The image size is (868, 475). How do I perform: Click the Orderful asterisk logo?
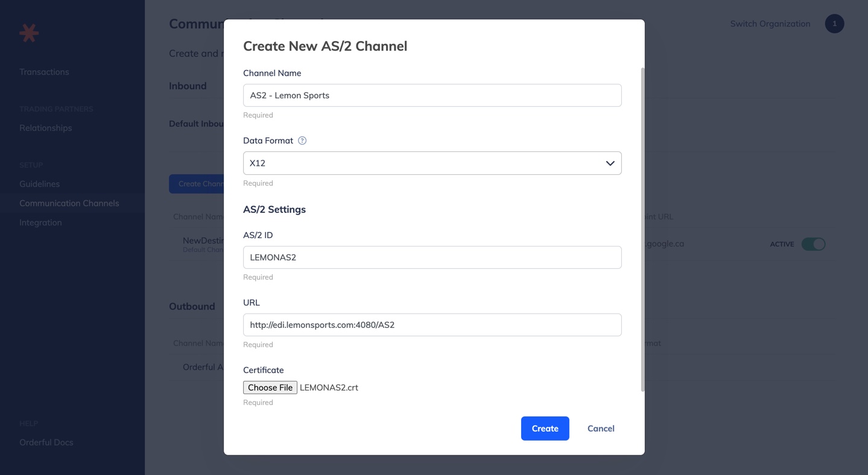pos(29,33)
